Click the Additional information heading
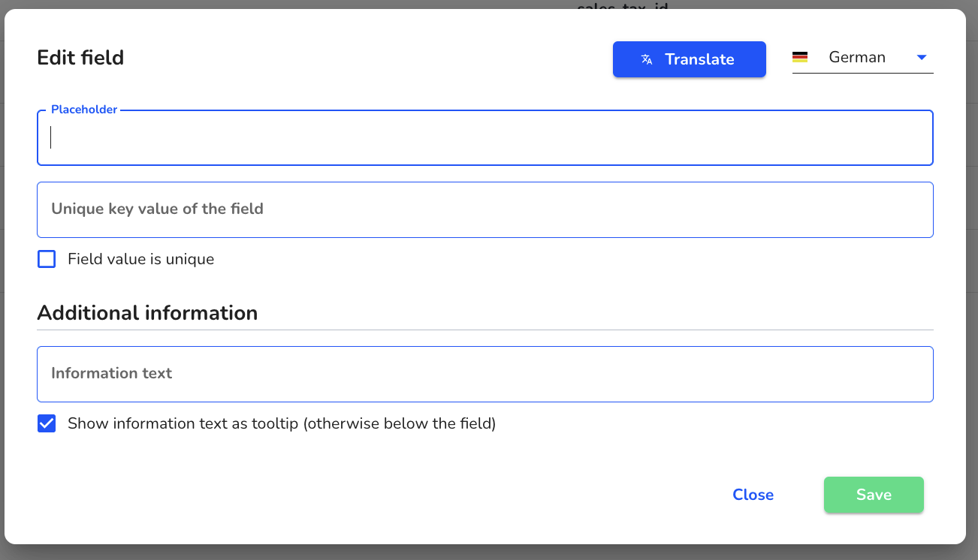 [147, 313]
